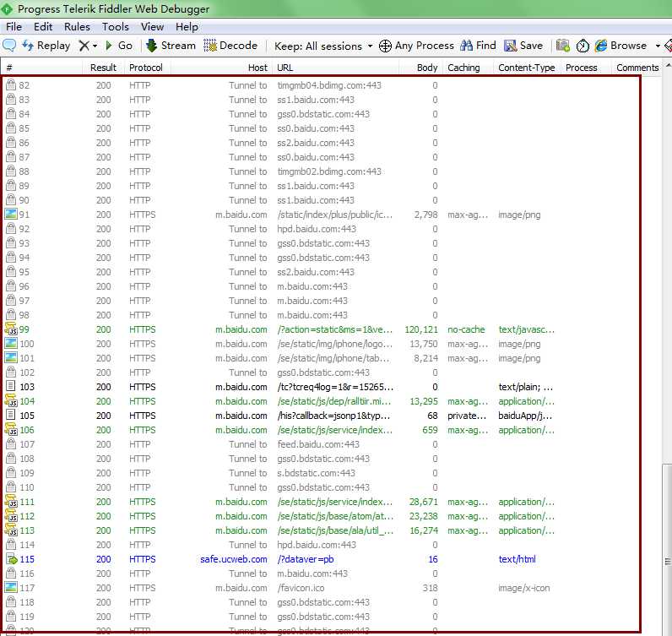Sort by the Result column header

point(103,68)
